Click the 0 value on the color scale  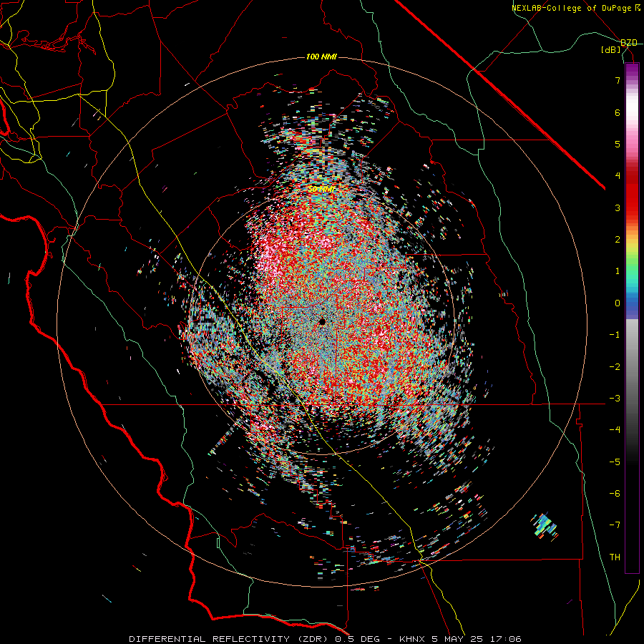tap(618, 303)
